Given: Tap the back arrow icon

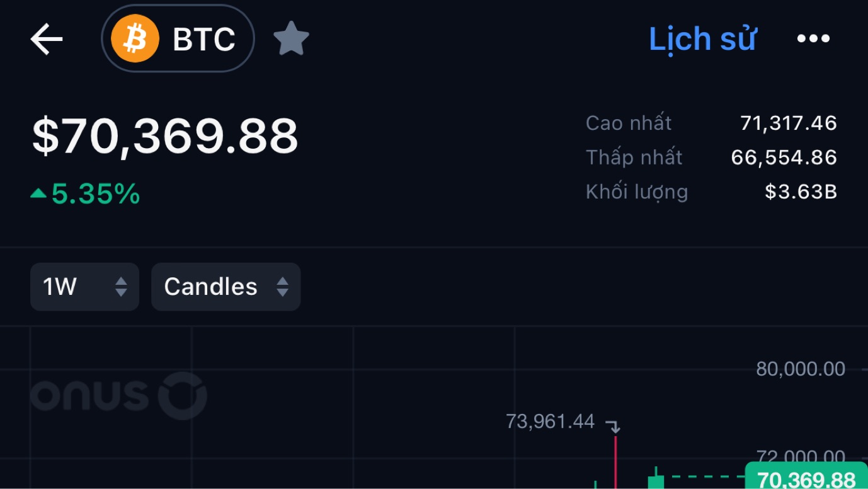Looking at the screenshot, I should pos(47,39).
